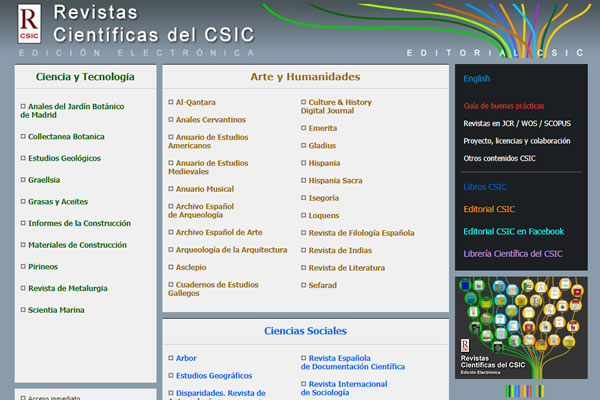The image size is (600, 400).
Task: Open Revista Española de Documentación Científica
Action: click(353, 362)
